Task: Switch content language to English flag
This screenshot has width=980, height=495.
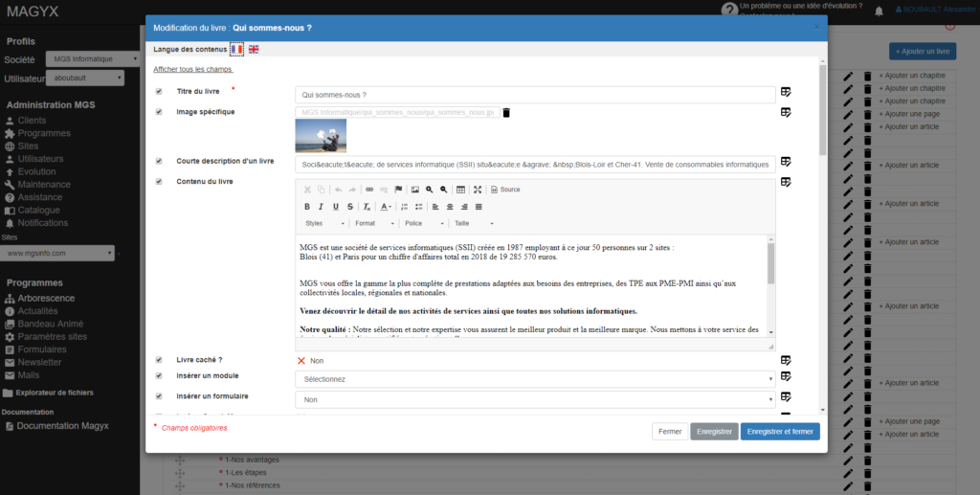Action: 254,49
